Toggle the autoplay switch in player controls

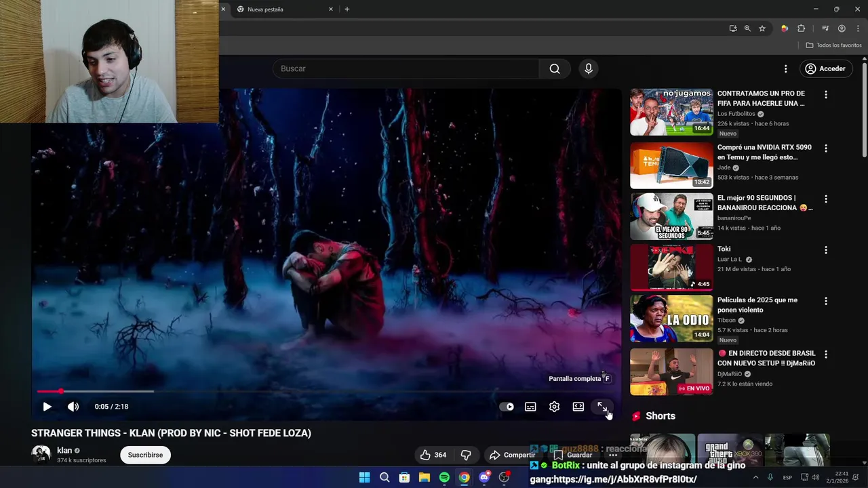click(x=507, y=407)
